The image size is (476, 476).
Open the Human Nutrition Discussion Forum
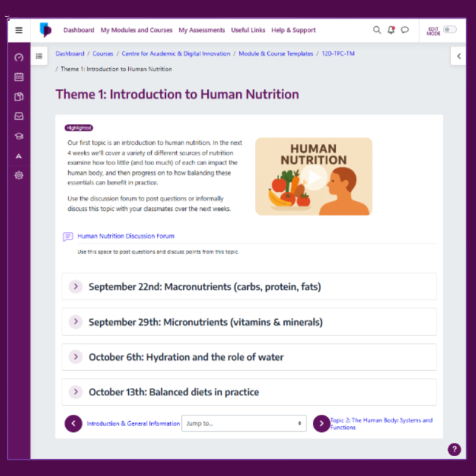point(126,236)
